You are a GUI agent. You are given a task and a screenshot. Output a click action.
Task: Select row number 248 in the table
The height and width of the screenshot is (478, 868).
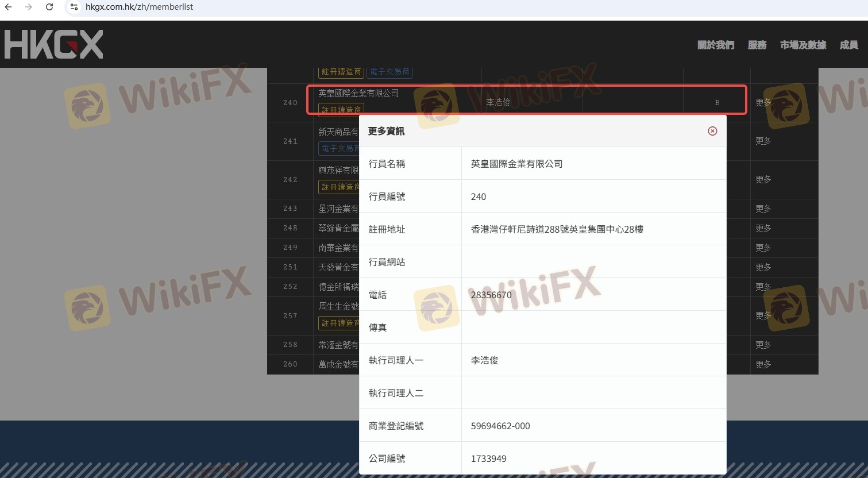[290, 228]
